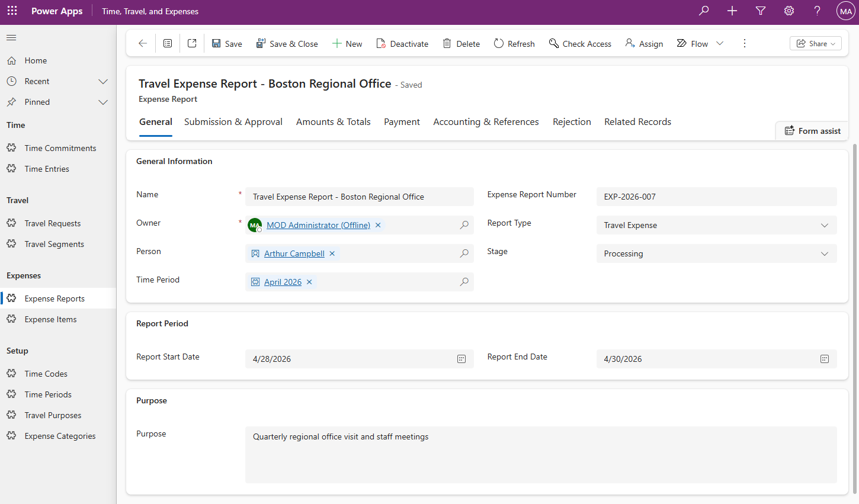859x504 pixels.
Task: Open the settings gear icon
Action: pos(789,11)
